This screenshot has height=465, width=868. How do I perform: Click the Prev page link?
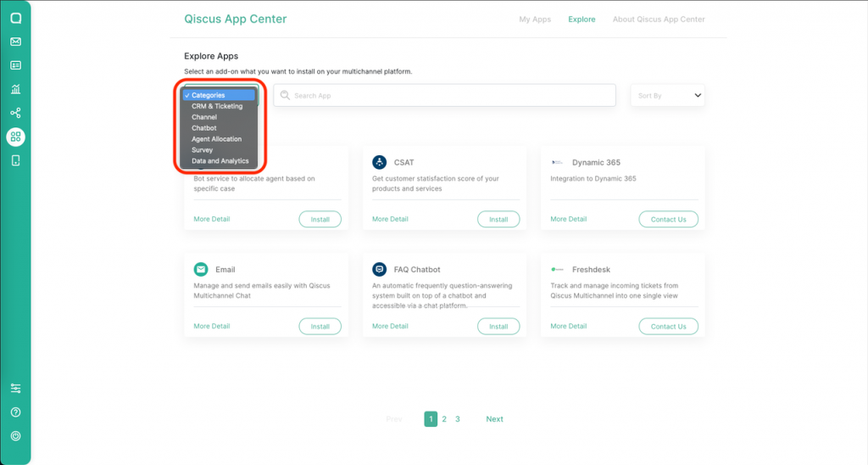[x=394, y=419]
